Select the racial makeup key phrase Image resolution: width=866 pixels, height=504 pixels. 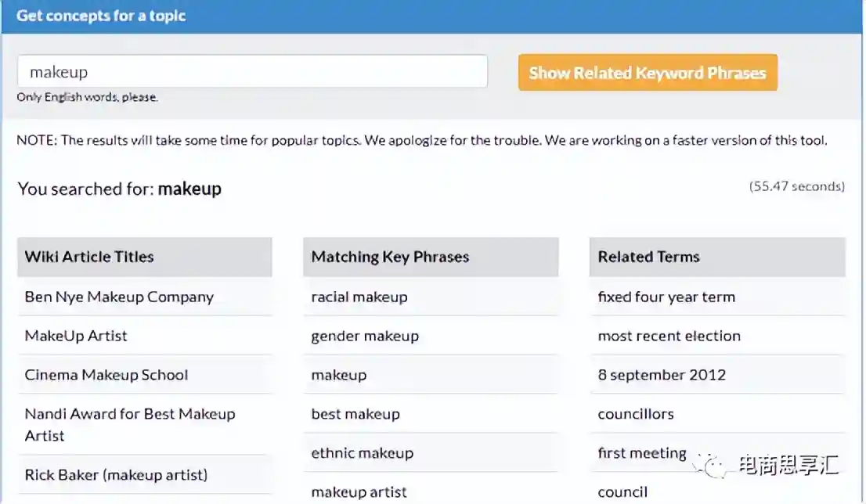359,297
